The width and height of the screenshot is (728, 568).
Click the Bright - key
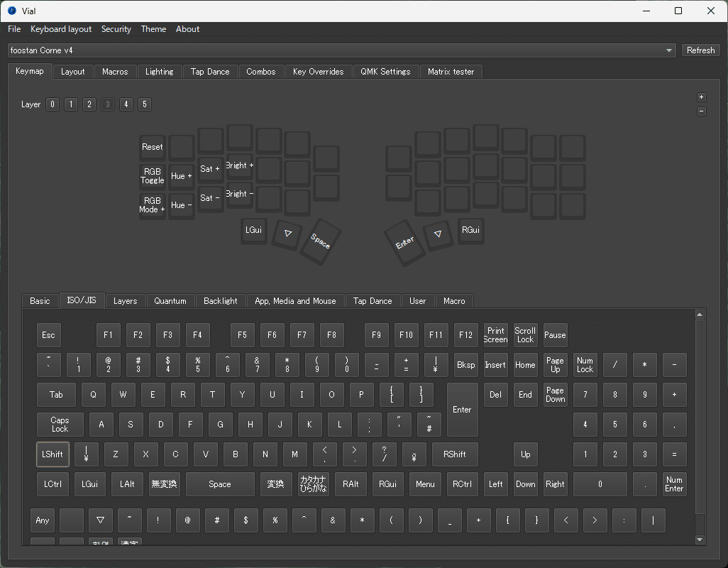[239, 194]
